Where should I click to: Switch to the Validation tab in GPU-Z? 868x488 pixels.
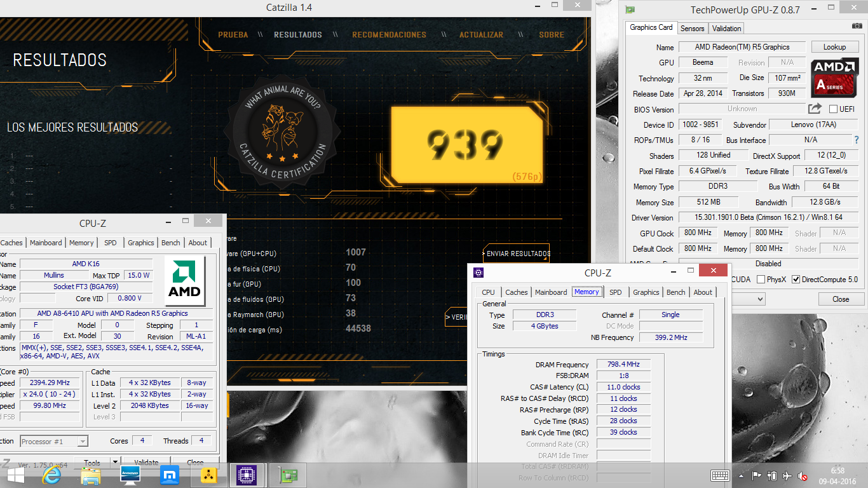pyautogui.click(x=726, y=28)
